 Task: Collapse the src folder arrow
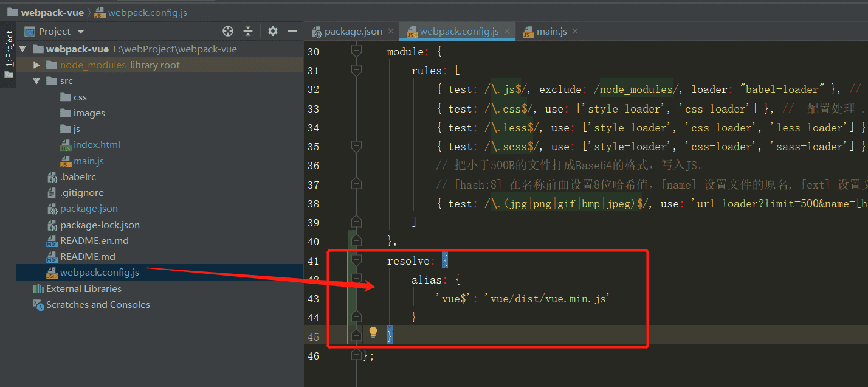(x=36, y=81)
